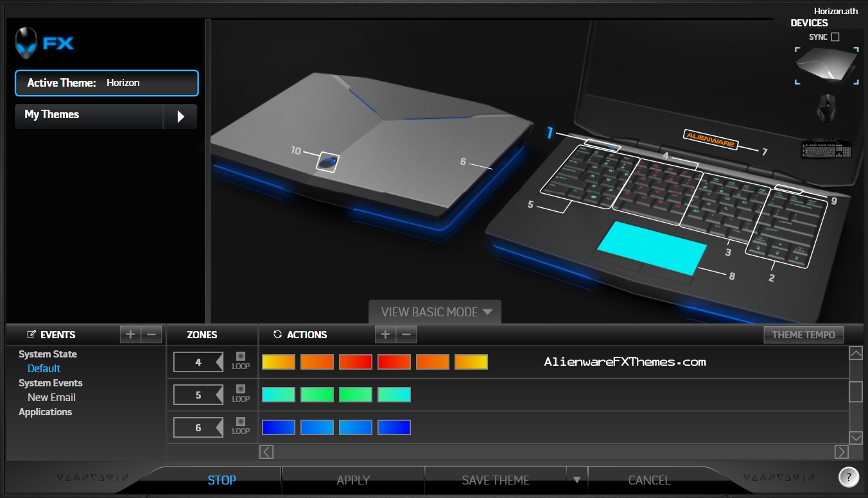Select the mouse device icon

pyautogui.click(x=827, y=107)
